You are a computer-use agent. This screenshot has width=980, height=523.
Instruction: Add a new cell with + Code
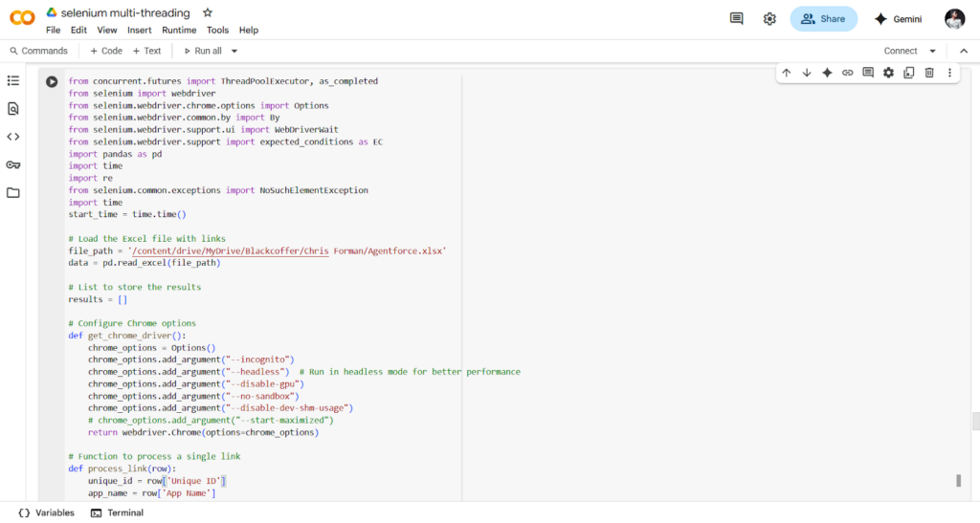tap(105, 51)
